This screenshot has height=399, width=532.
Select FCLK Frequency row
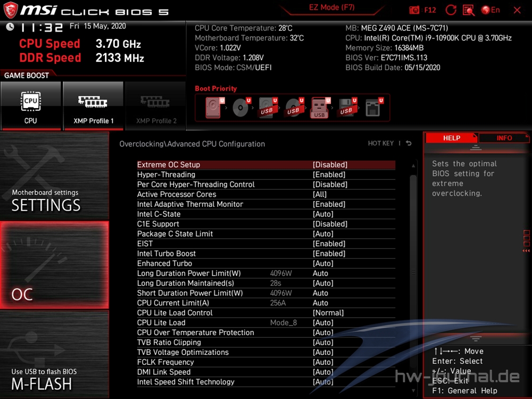(266, 362)
